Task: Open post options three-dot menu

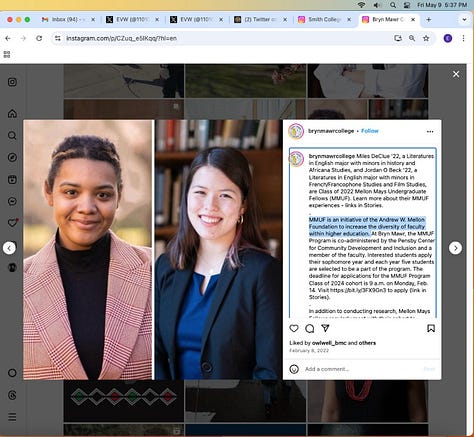Action: tap(430, 131)
